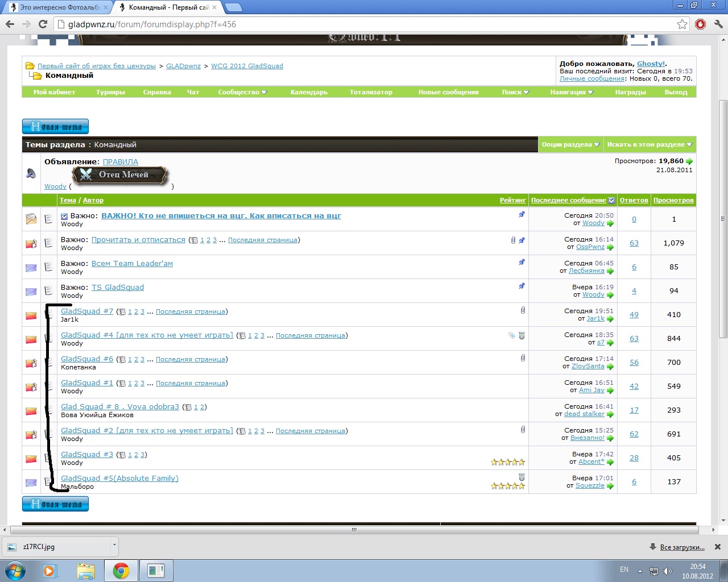Open attachments paperclip for GladSquad #7
The width and height of the screenshot is (728, 582).
coord(523,310)
